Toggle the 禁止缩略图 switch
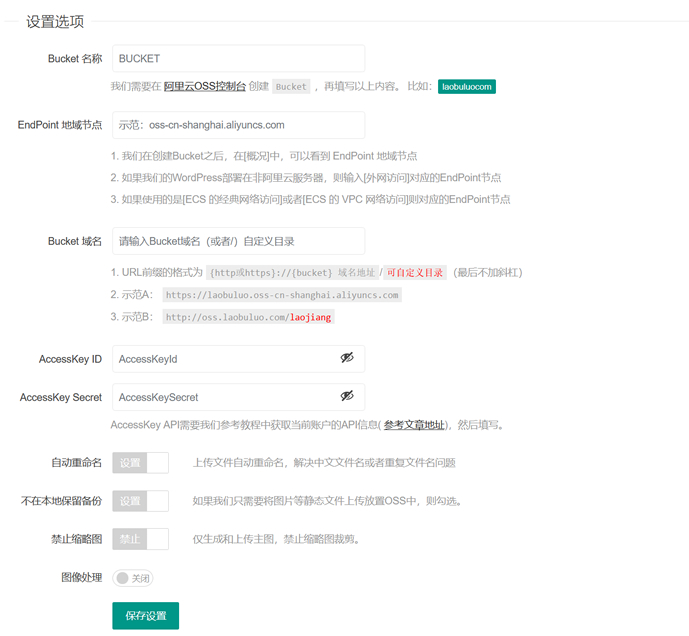The width and height of the screenshot is (689, 636). pos(141,539)
